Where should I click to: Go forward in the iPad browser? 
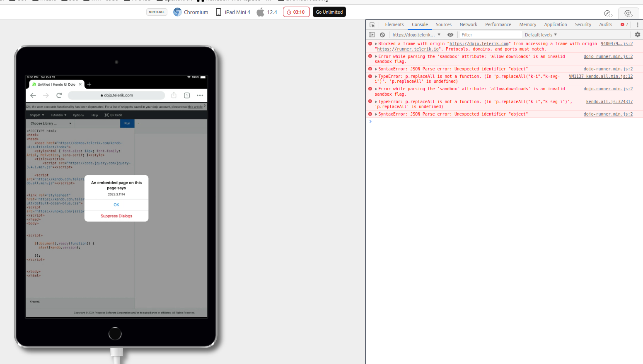point(46,95)
